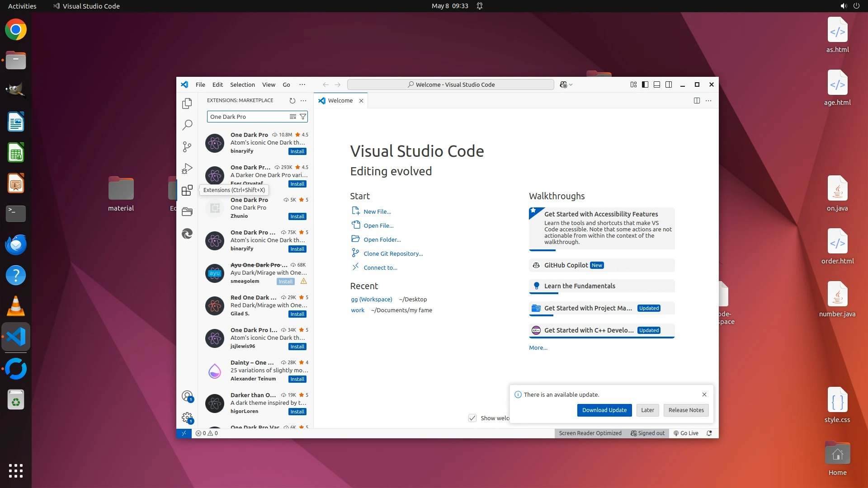
Task: Open the Search view in activity bar
Action: [x=187, y=125]
